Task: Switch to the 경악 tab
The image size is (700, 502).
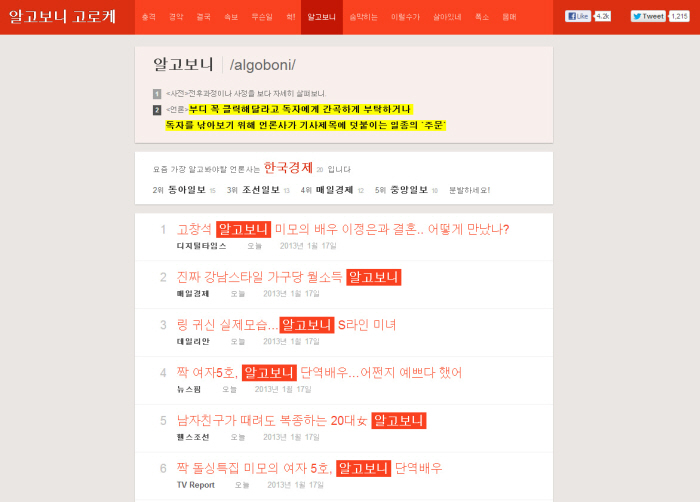Action: 176,17
